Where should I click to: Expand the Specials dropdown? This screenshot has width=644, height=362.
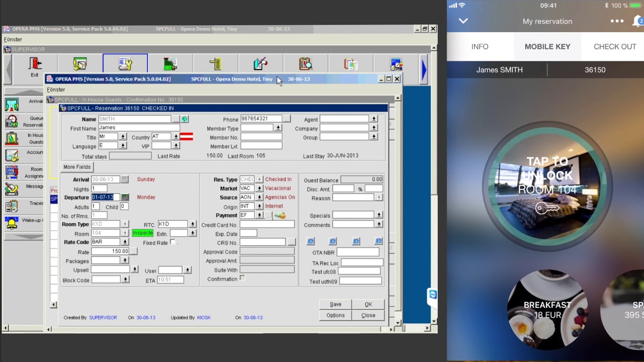tap(379, 216)
